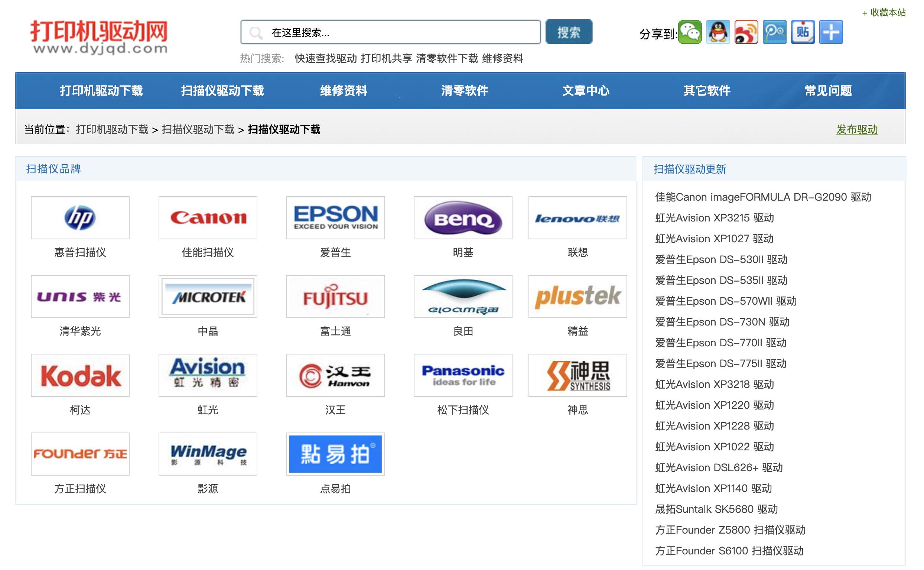Open 其它软件 in navigation bar
This screenshot has height=570, width=924.
coord(707,90)
